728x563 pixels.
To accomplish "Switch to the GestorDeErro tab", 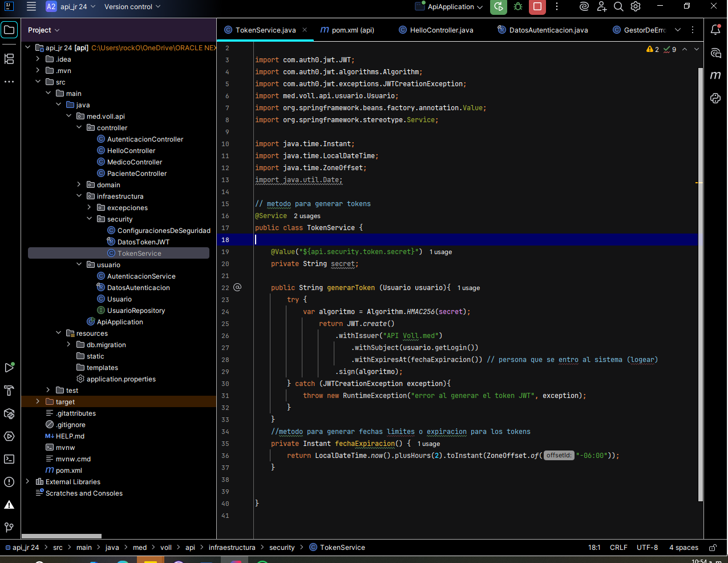I will [x=639, y=30].
